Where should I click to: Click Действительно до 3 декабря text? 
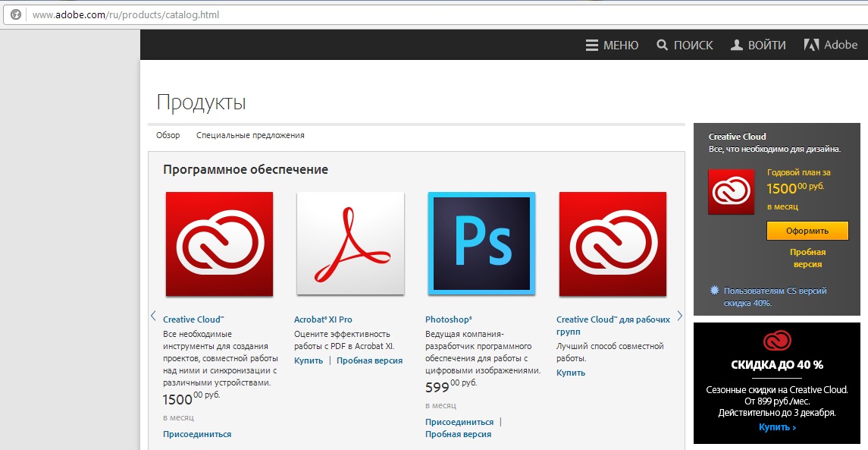[777, 412]
